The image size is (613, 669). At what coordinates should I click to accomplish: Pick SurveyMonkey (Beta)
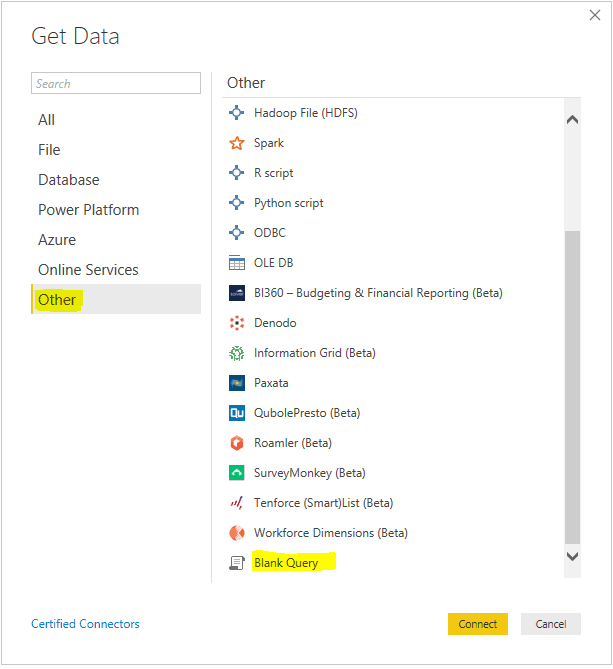(x=310, y=473)
